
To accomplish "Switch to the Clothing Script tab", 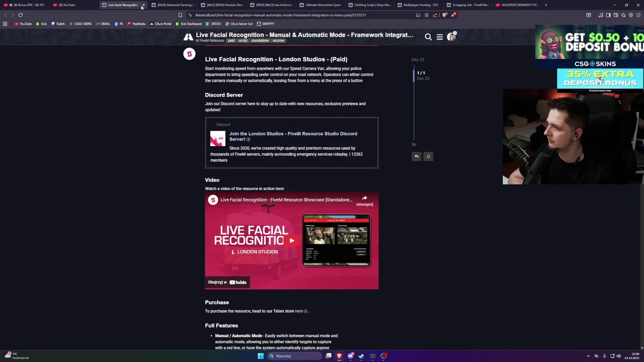I will (369, 5).
